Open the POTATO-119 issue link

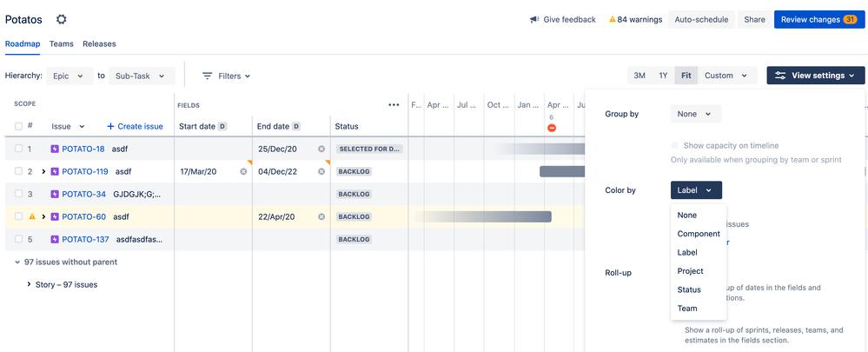84,171
